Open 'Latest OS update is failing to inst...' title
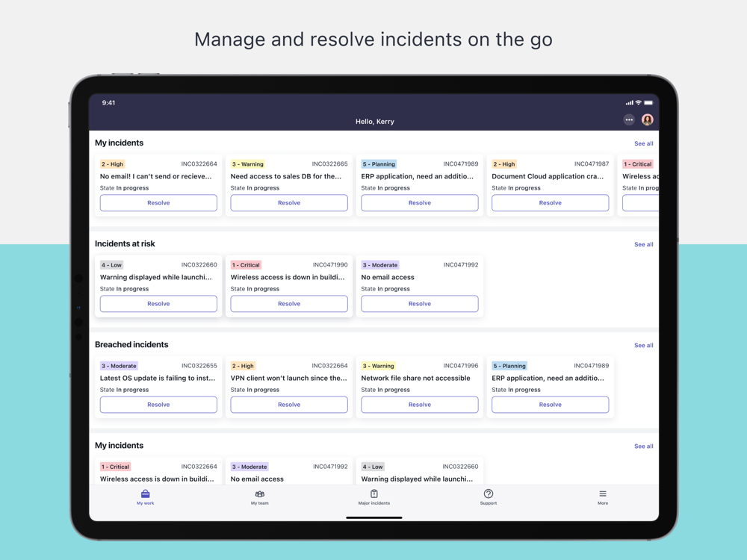Screen dimensions: 747x560 tap(158, 378)
